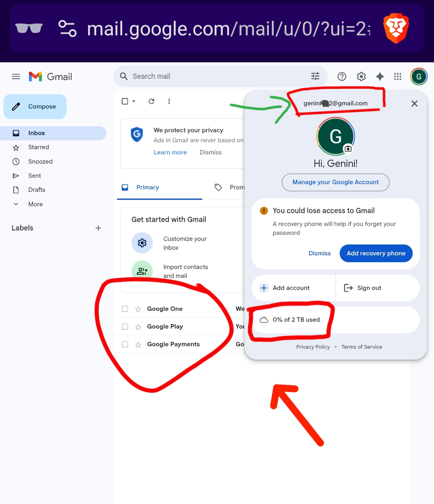Star the Google Play email
This screenshot has width=434, height=504.
coord(138,327)
